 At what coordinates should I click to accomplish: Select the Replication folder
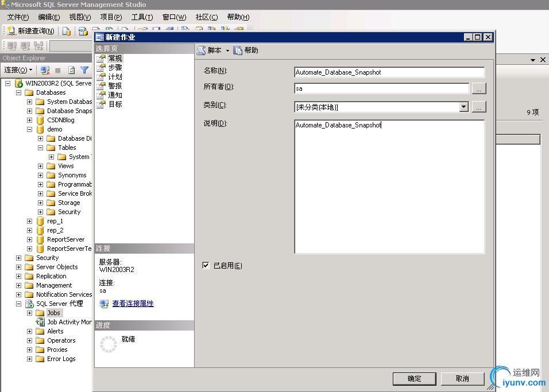(51, 276)
